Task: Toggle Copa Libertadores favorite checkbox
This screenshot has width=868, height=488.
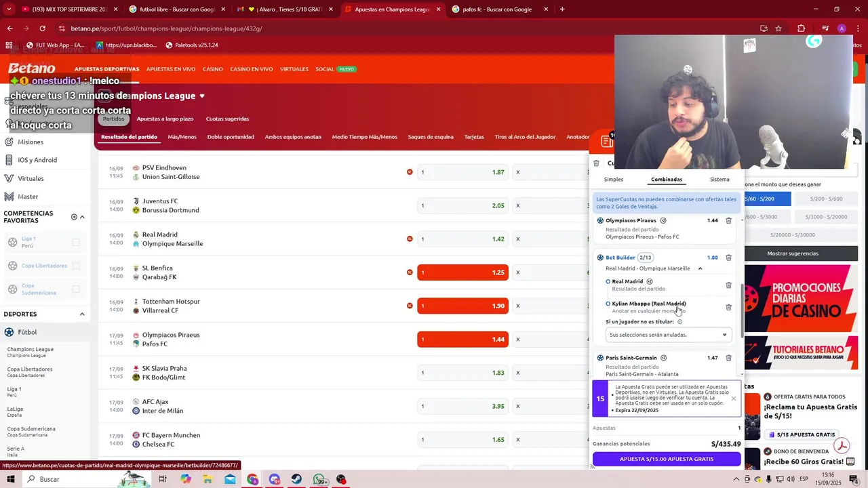Action: tap(76, 266)
